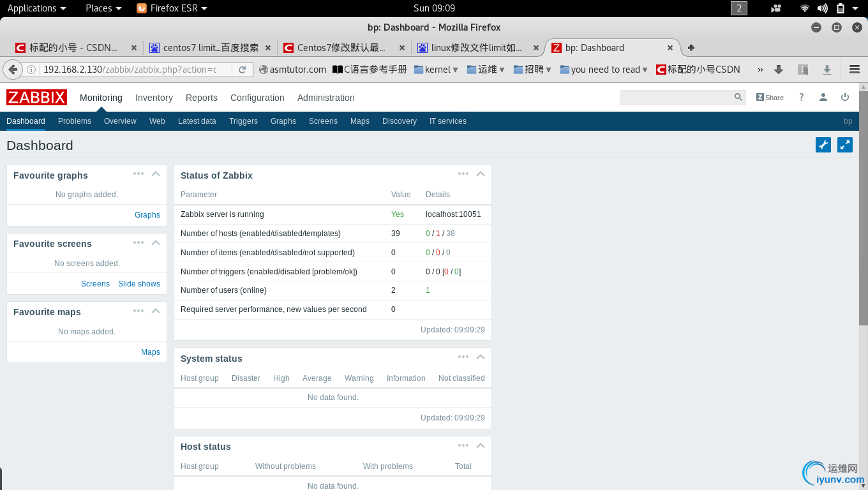Viewport: 868px width, 490px height.
Task: Click the Zabbix logo
Action: (x=37, y=97)
